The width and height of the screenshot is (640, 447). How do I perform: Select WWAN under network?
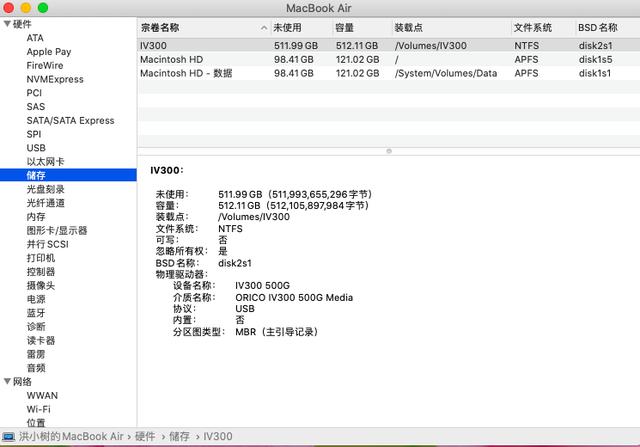42,396
